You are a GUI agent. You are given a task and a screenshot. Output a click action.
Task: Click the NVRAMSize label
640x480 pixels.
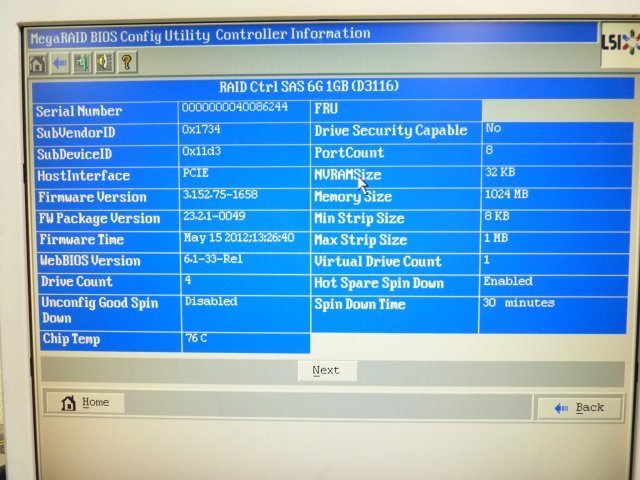coord(348,175)
